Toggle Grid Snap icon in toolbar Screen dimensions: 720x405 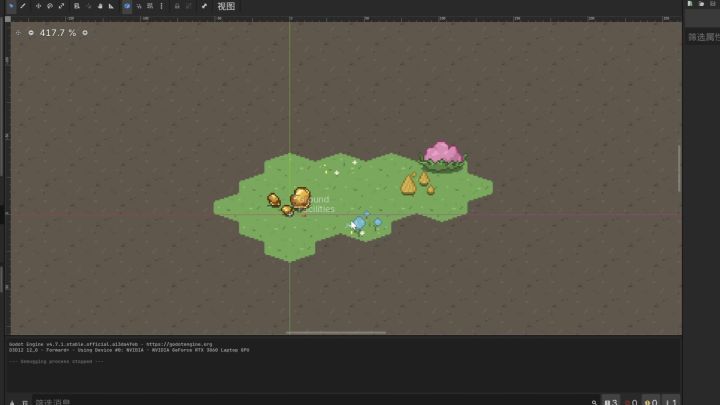pos(139,6)
